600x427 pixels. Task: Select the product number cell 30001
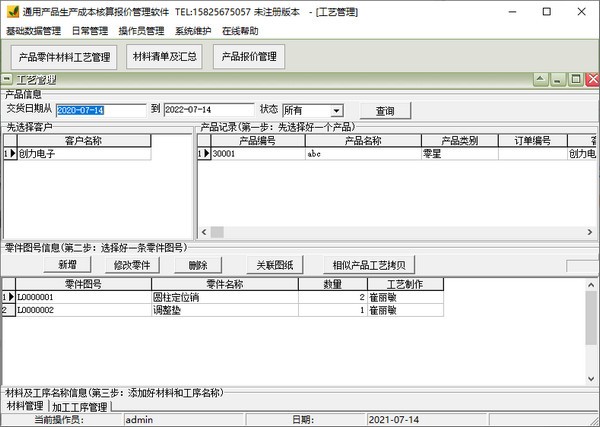(258, 154)
